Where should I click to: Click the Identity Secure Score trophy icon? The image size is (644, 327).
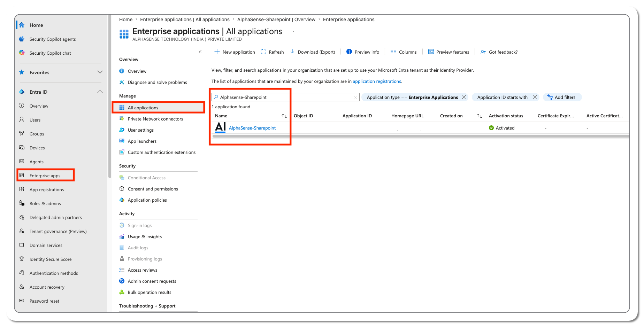point(22,259)
